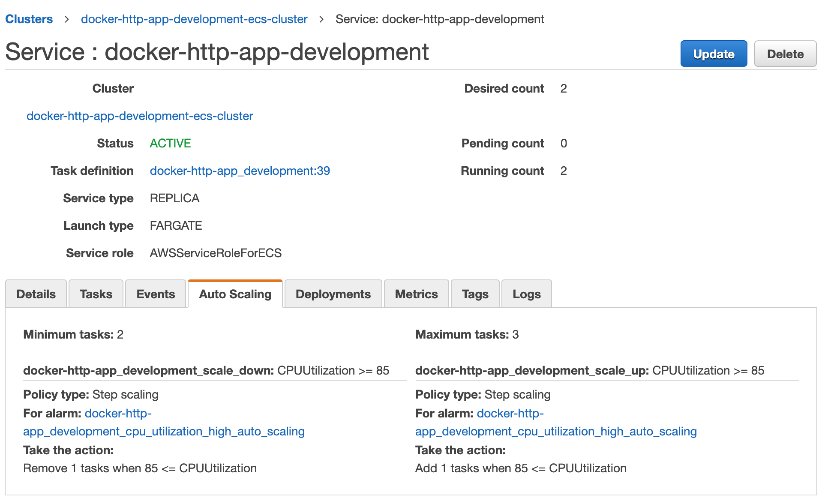Switch to the Tasks tab

96,294
